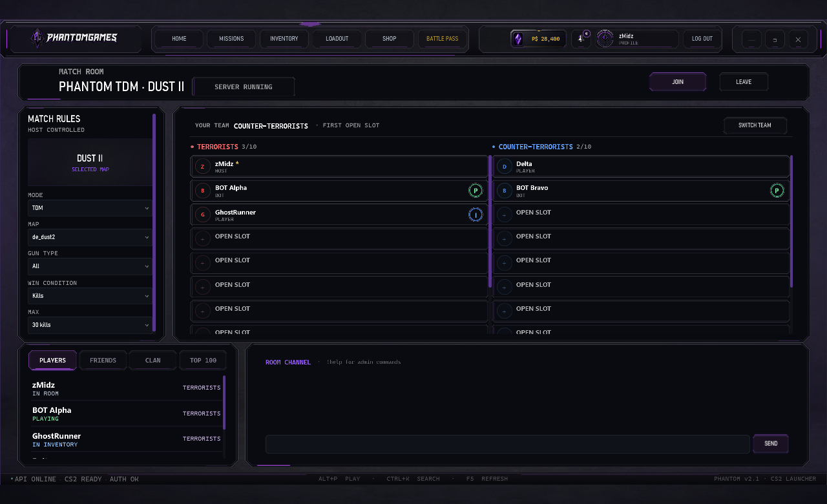Click the Counter-Terrorists list scrollbar
827x504 pixels.
pos(791,221)
